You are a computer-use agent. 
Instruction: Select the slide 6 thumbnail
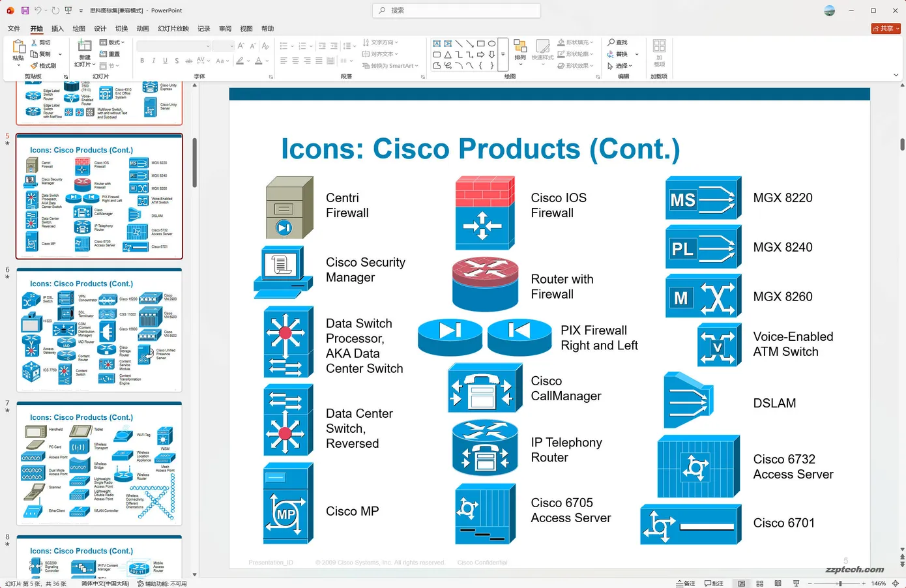point(99,331)
